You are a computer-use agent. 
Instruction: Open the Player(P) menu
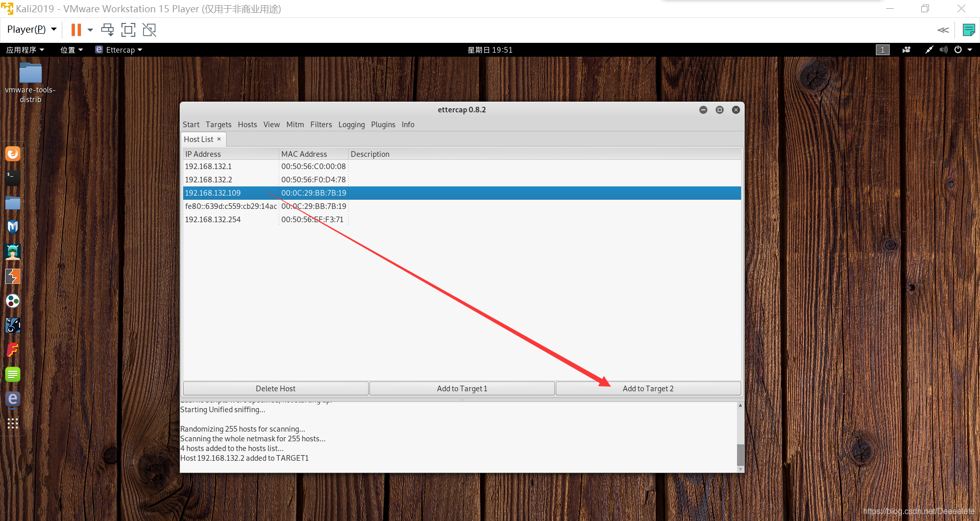click(32, 30)
